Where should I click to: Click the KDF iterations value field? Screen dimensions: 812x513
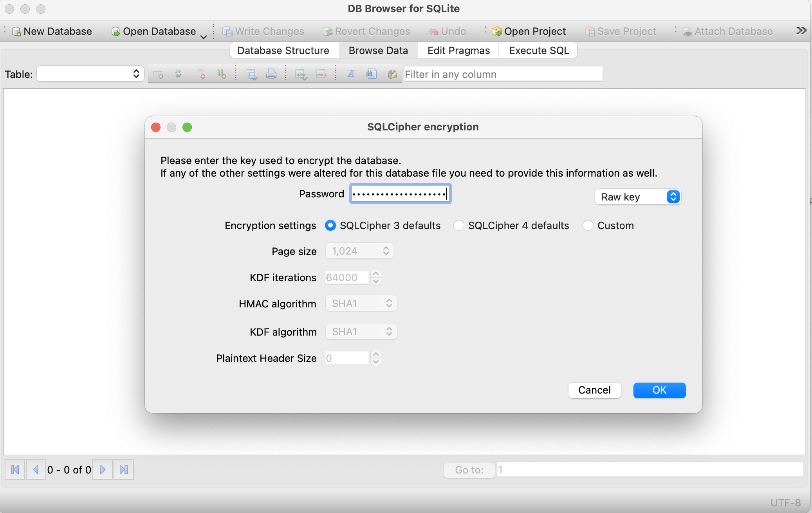[347, 278]
